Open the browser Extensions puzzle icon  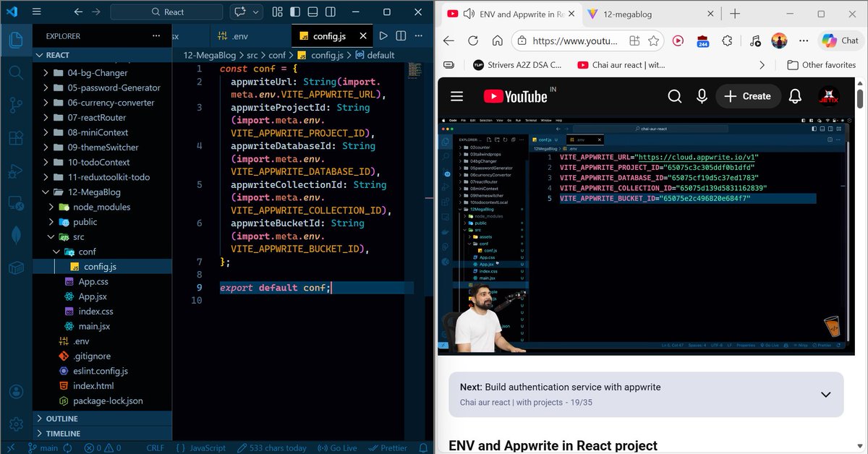726,41
